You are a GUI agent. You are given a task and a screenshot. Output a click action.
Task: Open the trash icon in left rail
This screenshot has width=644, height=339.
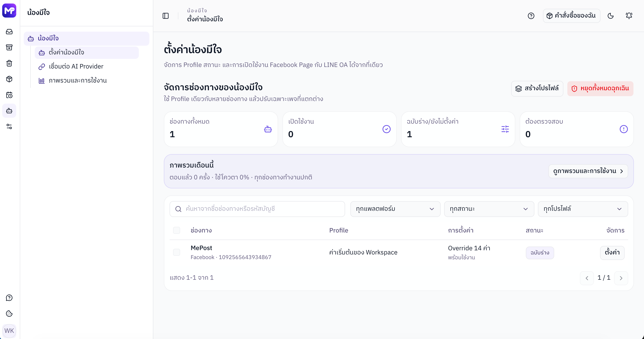pyautogui.click(x=9, y=63)
